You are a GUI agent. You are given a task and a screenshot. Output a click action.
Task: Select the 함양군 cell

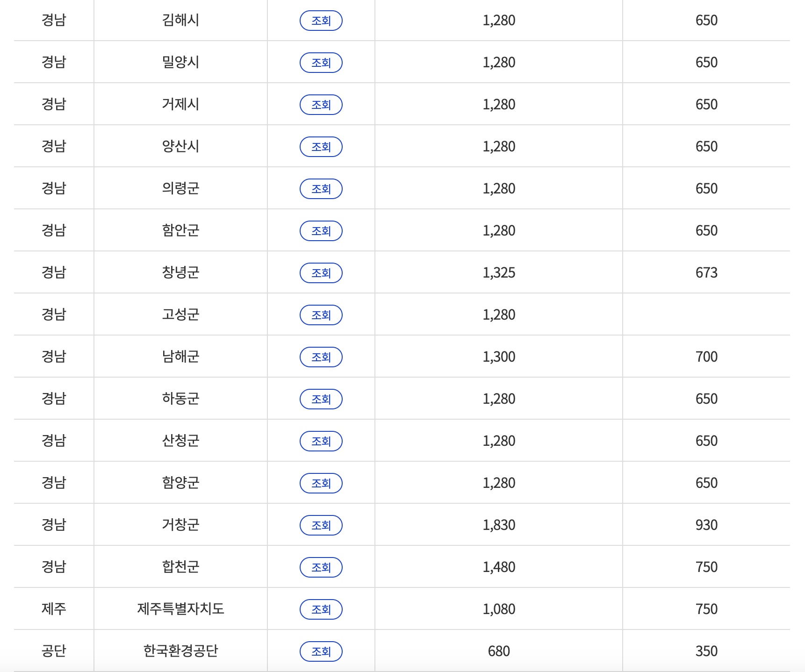180,483
